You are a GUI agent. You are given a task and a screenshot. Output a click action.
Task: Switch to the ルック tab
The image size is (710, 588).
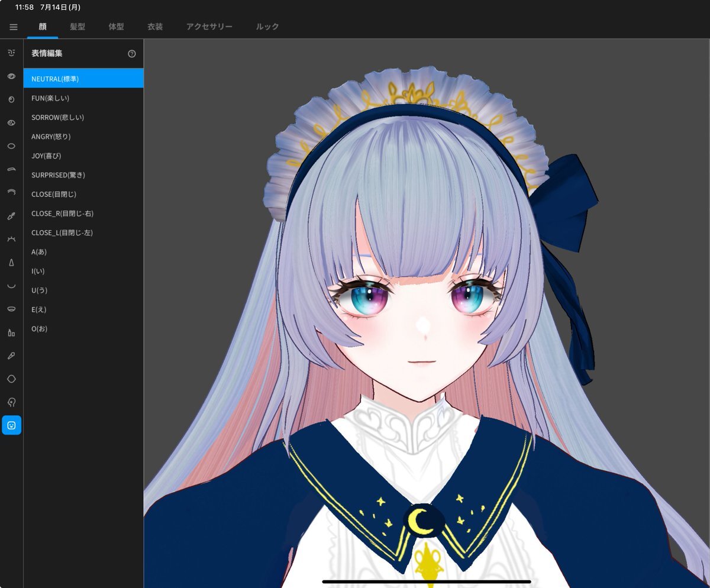tap(267, 27)
